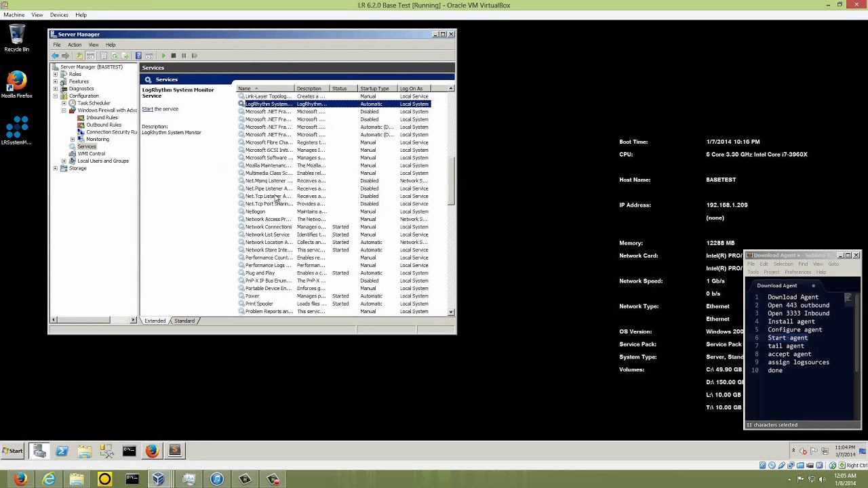This screenshot has height=488, width=868.
Task: Click the Start the service link
Action: (147, 109)
